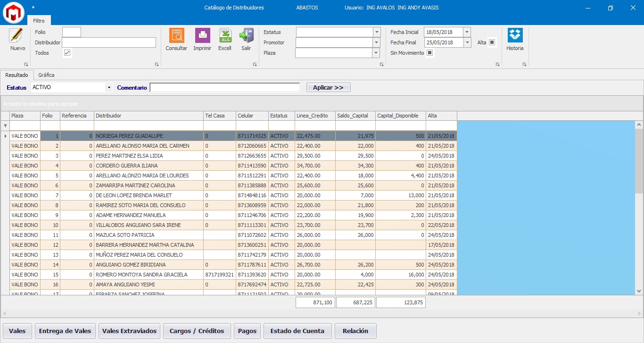
Task: Open Cargos / Créditos
Action: (x=197, y=331)
